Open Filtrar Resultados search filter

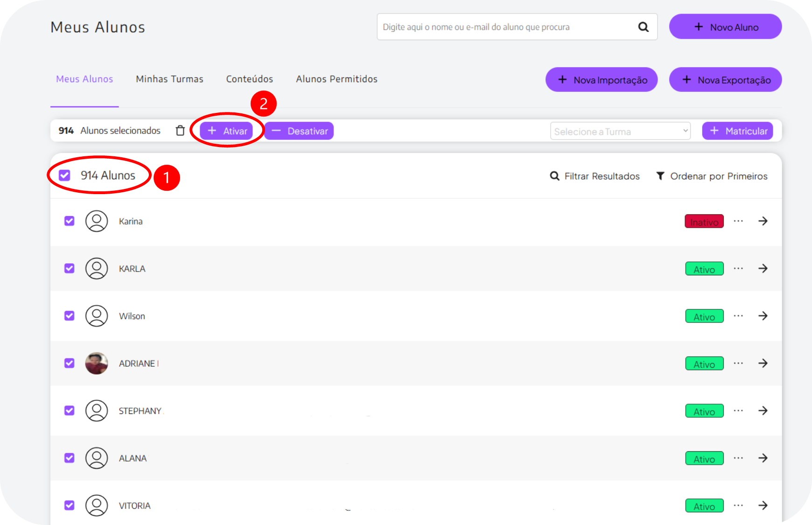click(x=595, y=176)
